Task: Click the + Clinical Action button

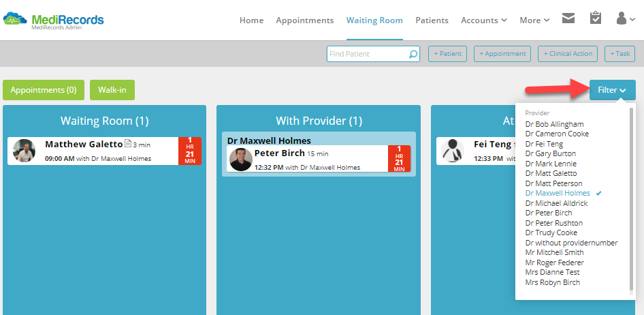Action: click(x=568, y=54)
